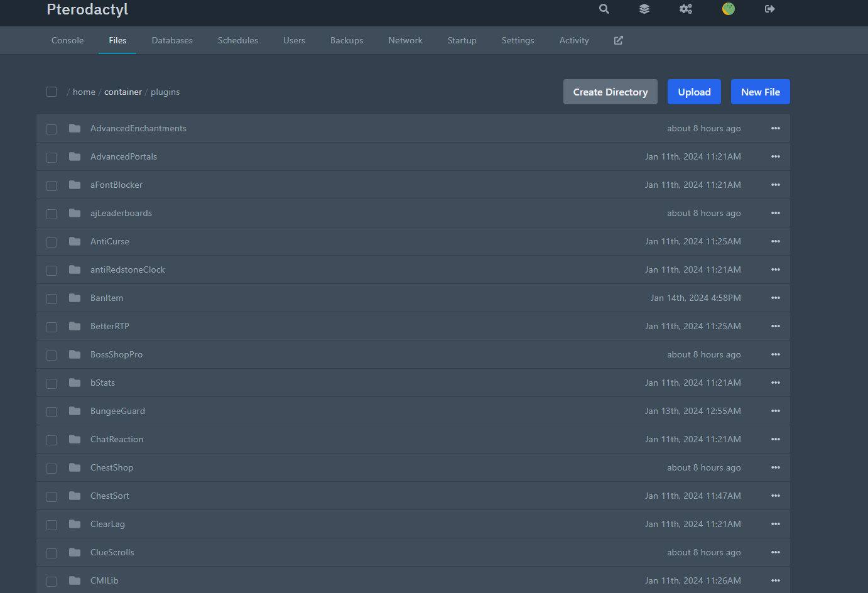Open the BossShopPro folder
This screenshot has height=593, width=868.
116,354
